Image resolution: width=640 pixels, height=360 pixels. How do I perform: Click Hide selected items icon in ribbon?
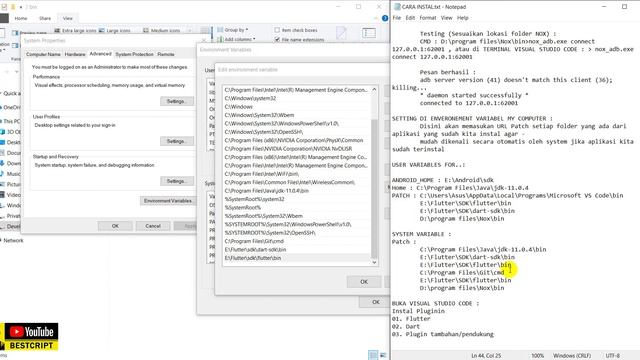pyautogui.click(x=341, y=33)
